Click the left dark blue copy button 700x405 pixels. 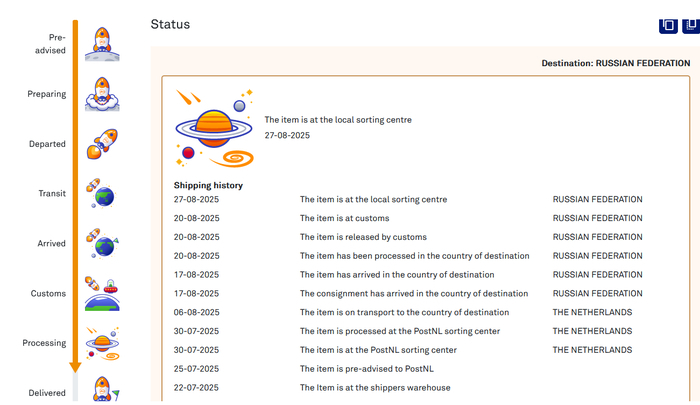(x=668, y=25)
